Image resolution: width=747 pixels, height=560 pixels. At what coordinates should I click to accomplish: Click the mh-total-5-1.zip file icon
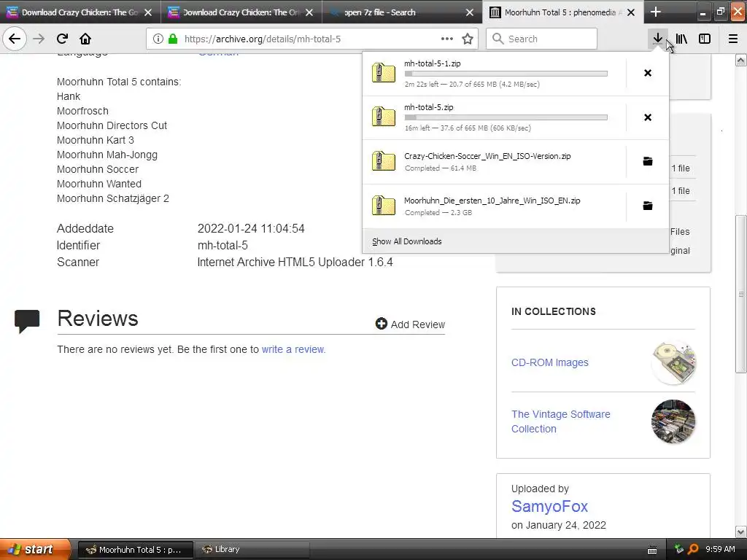click(384, 73)
